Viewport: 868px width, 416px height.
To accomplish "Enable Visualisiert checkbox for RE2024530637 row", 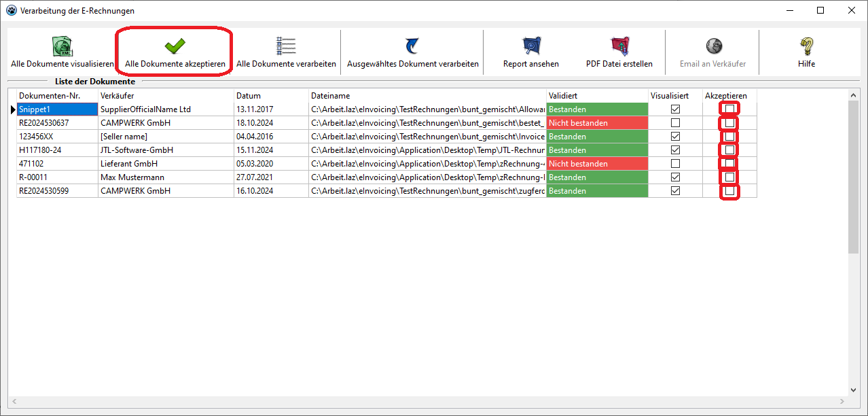I will click(x=675, y=123).
